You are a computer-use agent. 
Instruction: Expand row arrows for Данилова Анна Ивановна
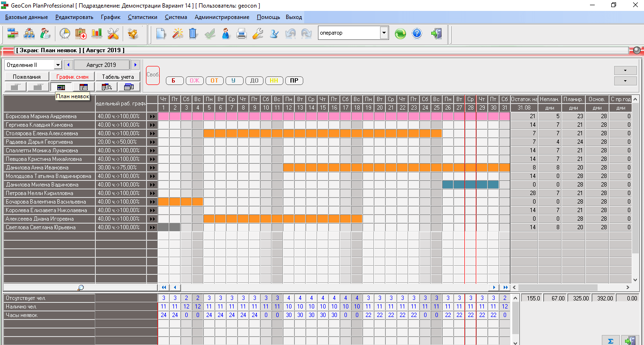[152, 168]
